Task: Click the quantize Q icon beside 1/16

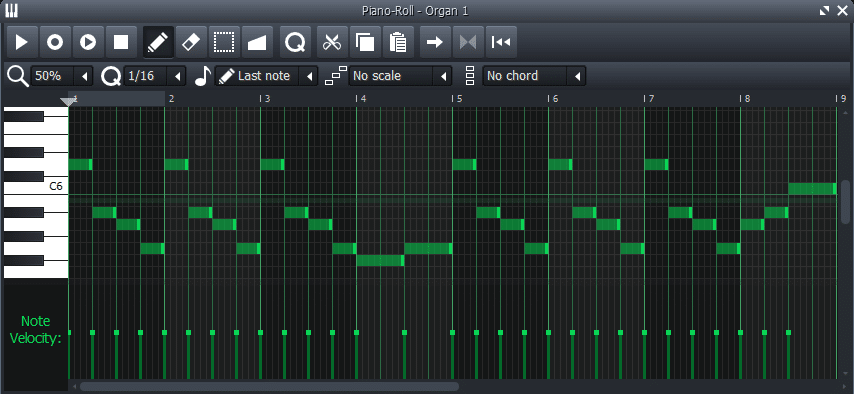Action: point(111,76)
